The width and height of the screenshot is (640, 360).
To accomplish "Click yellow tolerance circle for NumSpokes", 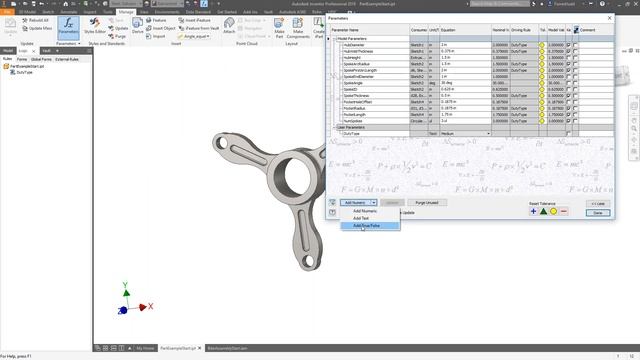I will (542, 121).
